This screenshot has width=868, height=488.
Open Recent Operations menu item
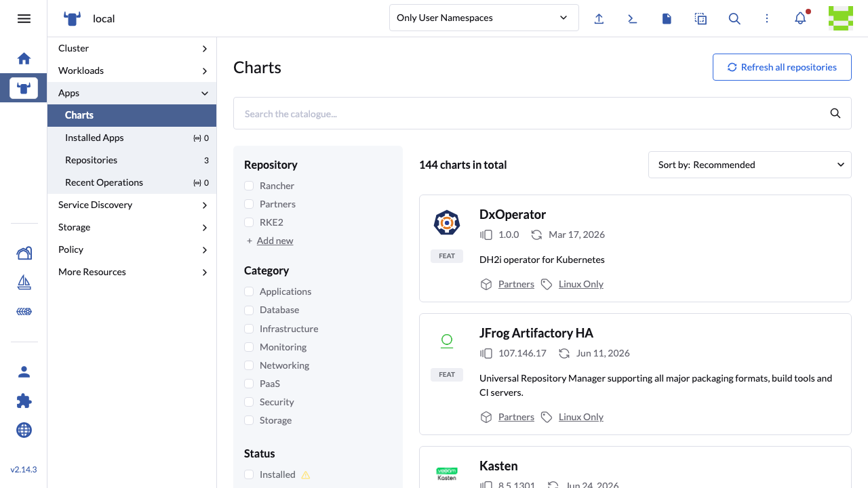click(132, 182)
